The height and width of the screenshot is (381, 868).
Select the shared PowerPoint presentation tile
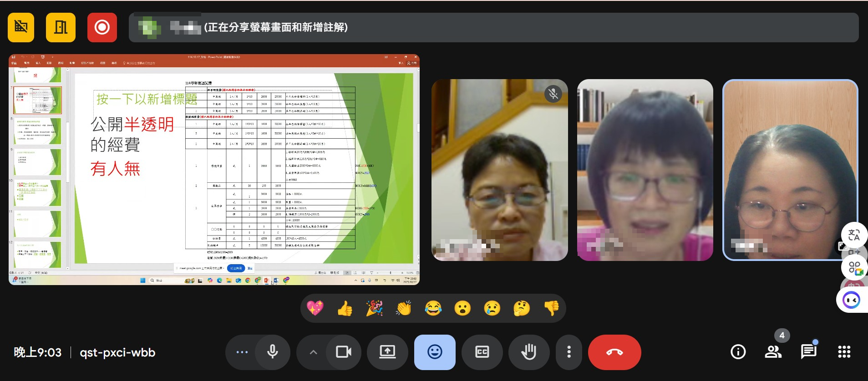click(x=214, y=169)
